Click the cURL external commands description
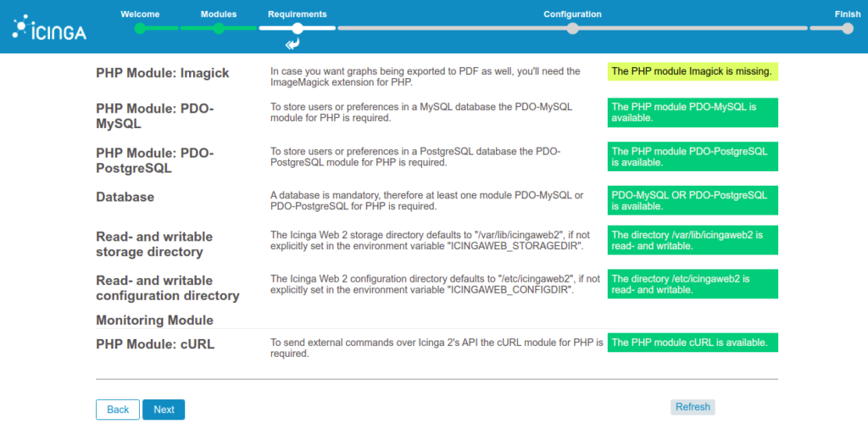 coord(437,349)
